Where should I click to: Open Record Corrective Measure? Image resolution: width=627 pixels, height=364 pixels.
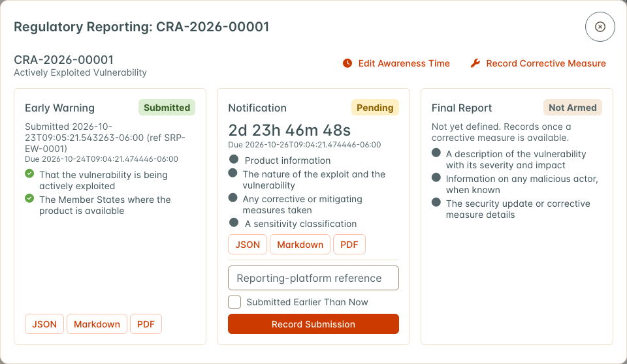point(538,63)
